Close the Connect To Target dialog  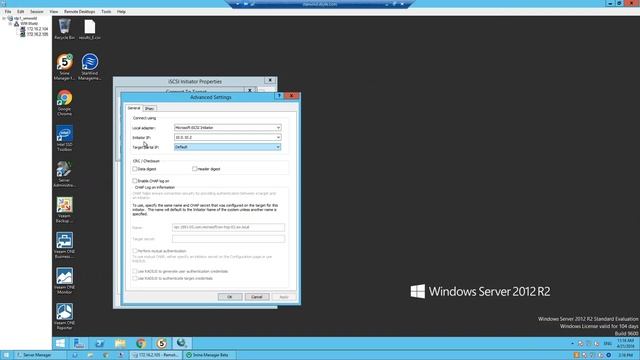(250, 91)
